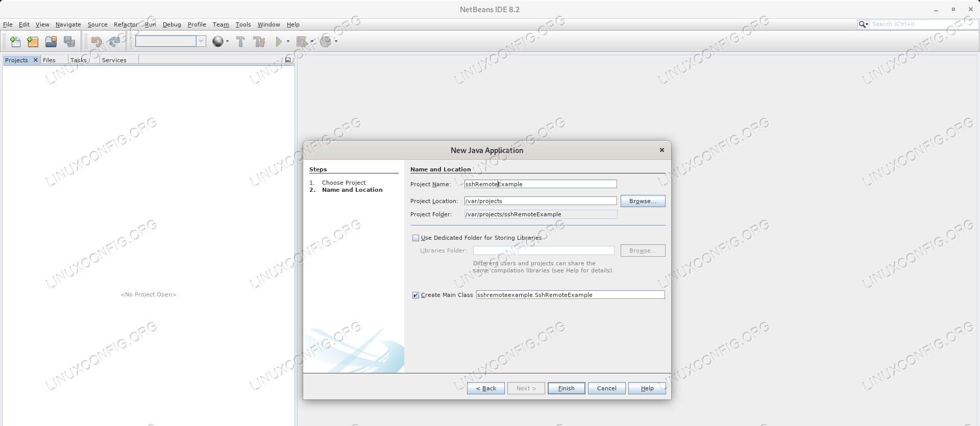Click the Debug Project toolbar icon
Image resolution: width=980 pixels, height=426 pixels.
pyautogui.click(x=302, y=41)
